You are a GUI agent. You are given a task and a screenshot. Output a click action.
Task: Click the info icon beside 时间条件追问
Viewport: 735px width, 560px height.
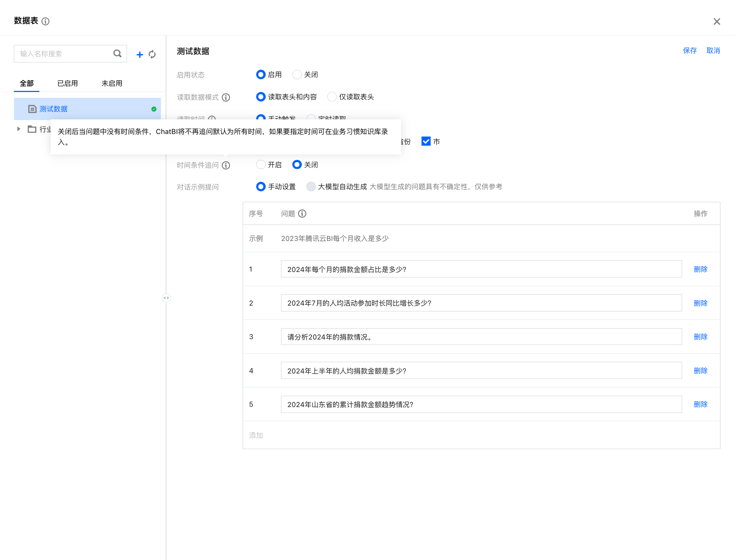pyautogui.click(x=226, y=165)
